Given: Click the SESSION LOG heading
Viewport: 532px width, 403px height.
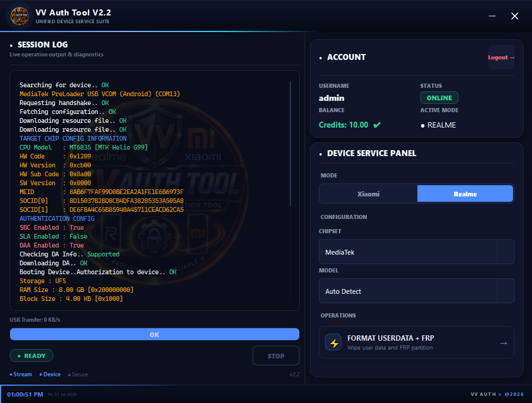Looking at the screenshot, I should (x=42, y=45).
